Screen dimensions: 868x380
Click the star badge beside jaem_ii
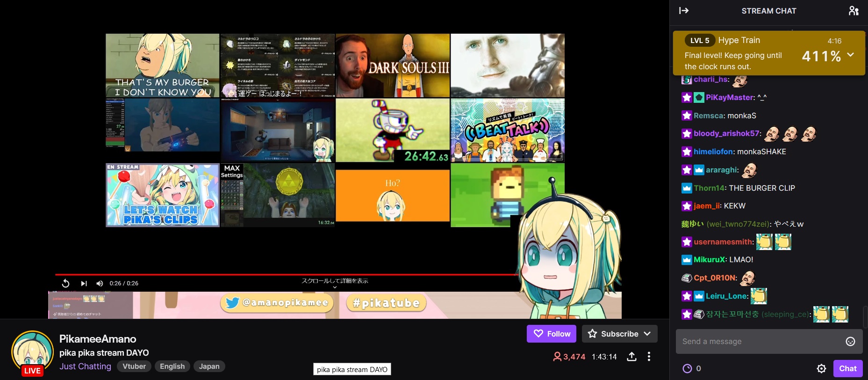point(687,206)
